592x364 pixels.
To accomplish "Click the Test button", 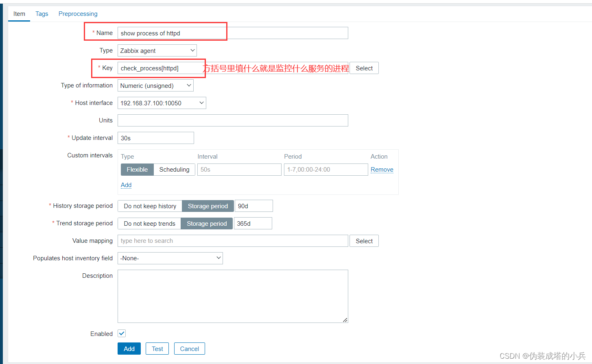I will [x=157, y=349].
